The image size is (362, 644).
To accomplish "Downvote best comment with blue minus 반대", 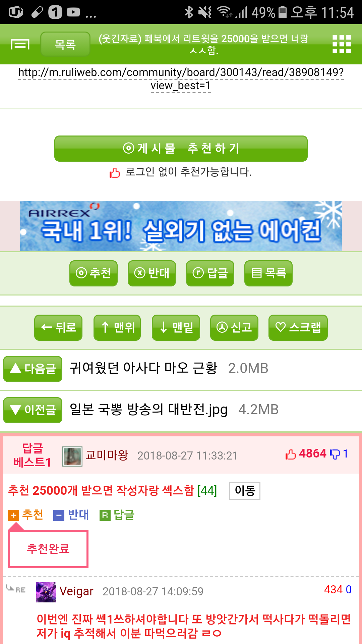I will [71, 515].
